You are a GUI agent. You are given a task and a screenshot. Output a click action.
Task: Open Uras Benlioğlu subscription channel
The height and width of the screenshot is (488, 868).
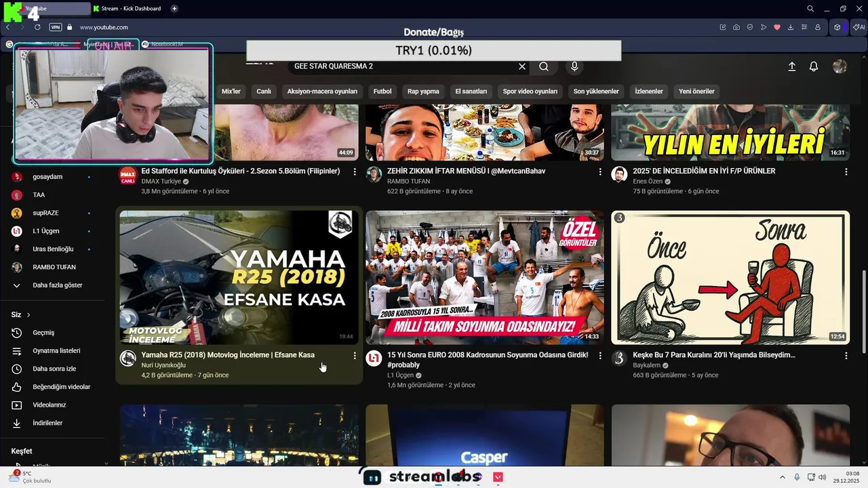pyautogui.click(x=53, y=249)
